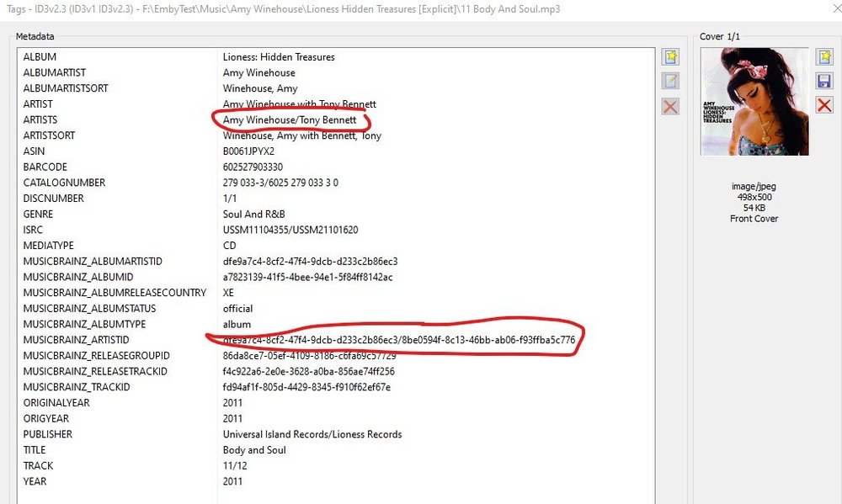Select the ARTISTSORT field name

coord(49,135)
